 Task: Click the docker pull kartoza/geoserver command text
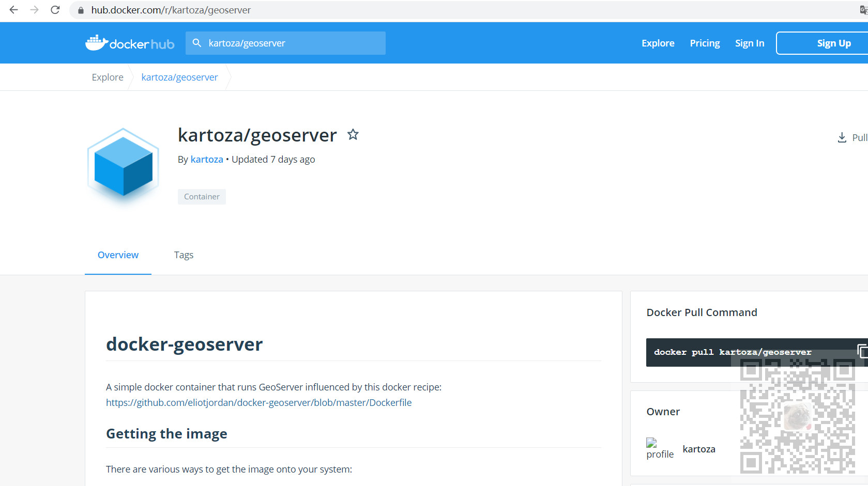(x=733, y=352)
